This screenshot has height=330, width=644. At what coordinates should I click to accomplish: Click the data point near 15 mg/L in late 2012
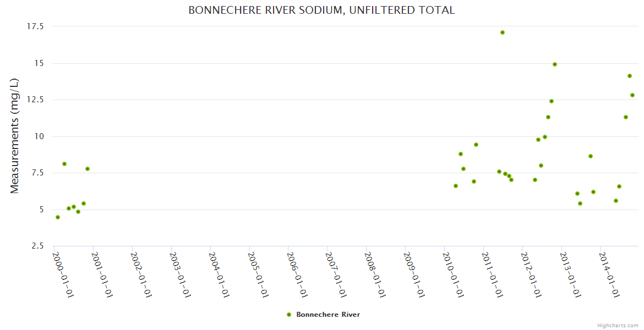click(x=555, y=64)
